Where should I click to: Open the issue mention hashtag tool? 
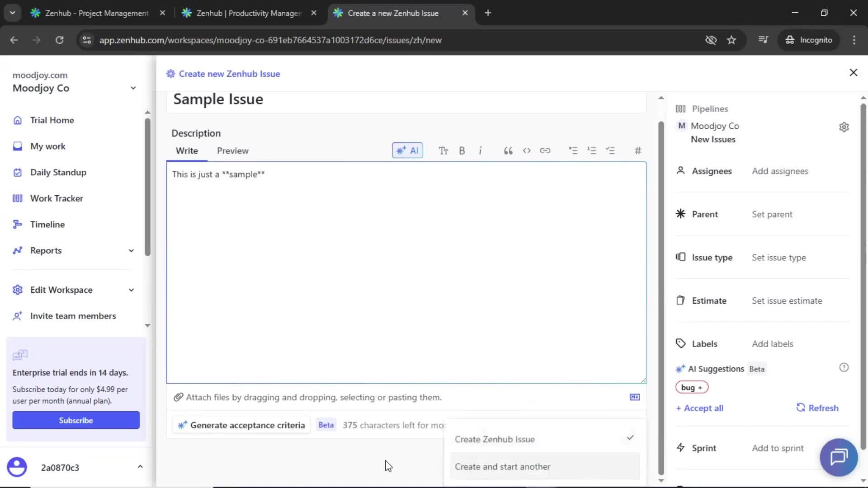pos(638,150)
